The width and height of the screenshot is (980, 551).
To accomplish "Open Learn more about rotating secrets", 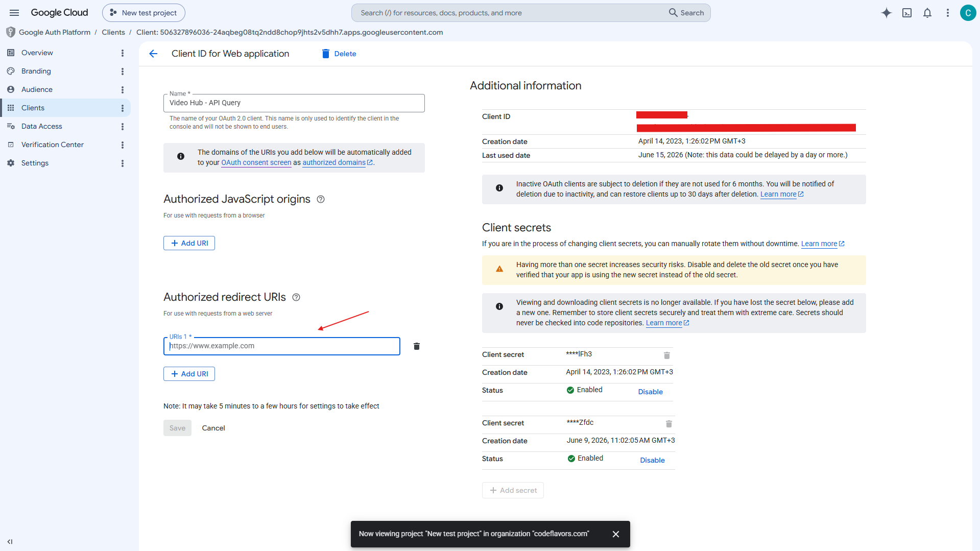I will [823, 244].
